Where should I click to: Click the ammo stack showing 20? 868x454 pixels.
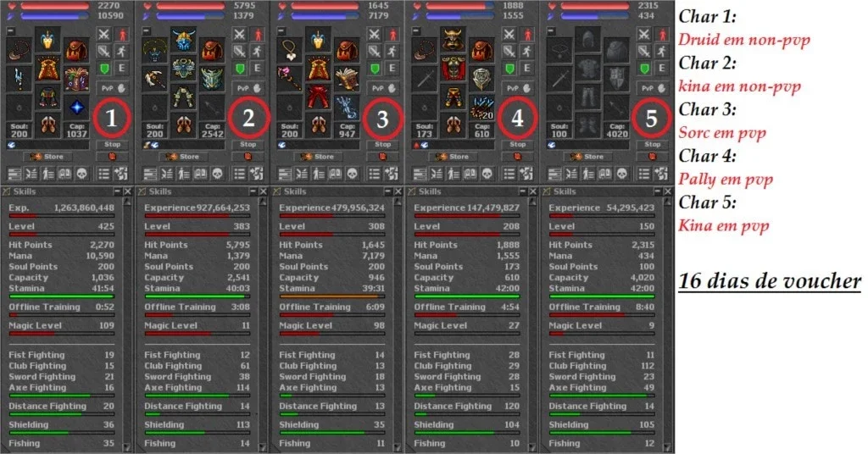tap(481, 108)
